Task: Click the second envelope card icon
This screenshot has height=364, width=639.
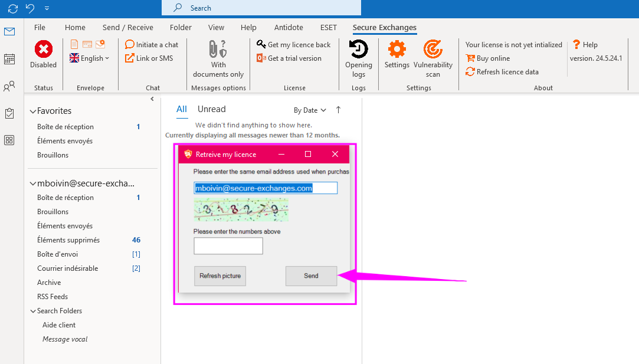Action: click(87, 44)
